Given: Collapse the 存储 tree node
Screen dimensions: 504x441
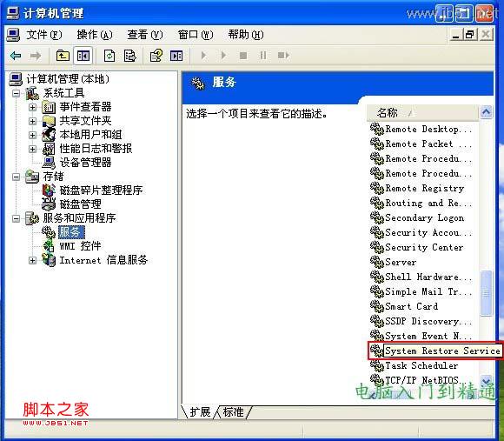Looking at the screenshot, I should tap(16, 177).
